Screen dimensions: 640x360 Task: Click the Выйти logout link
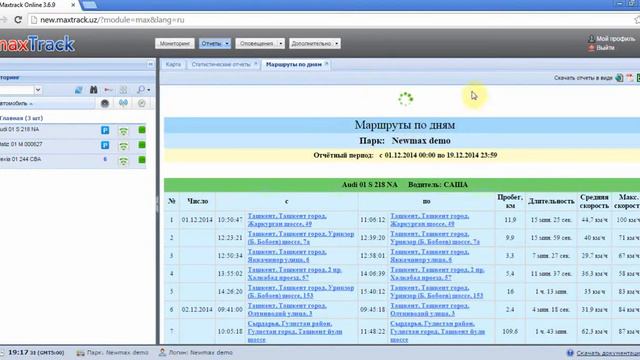[605, 48]
